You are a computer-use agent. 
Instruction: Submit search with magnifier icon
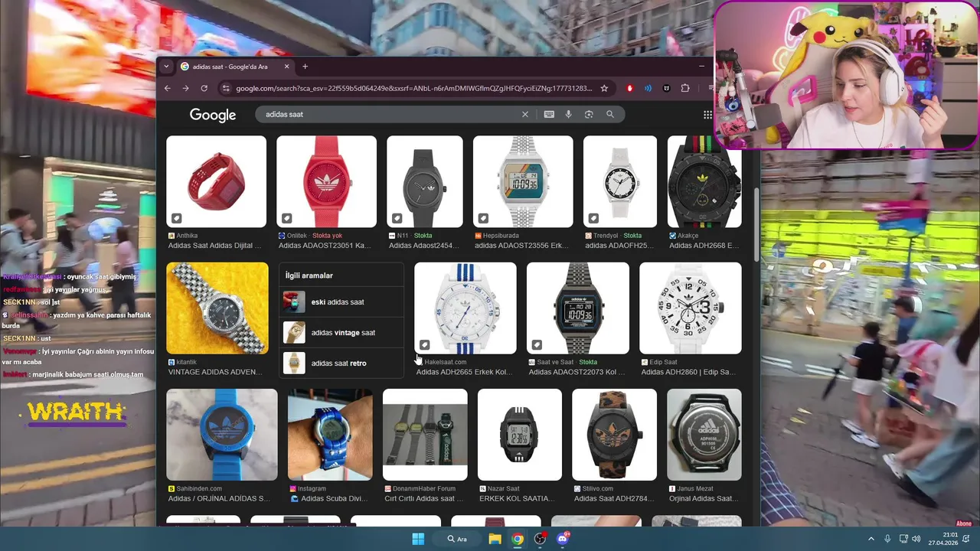(x=610, y=114)
